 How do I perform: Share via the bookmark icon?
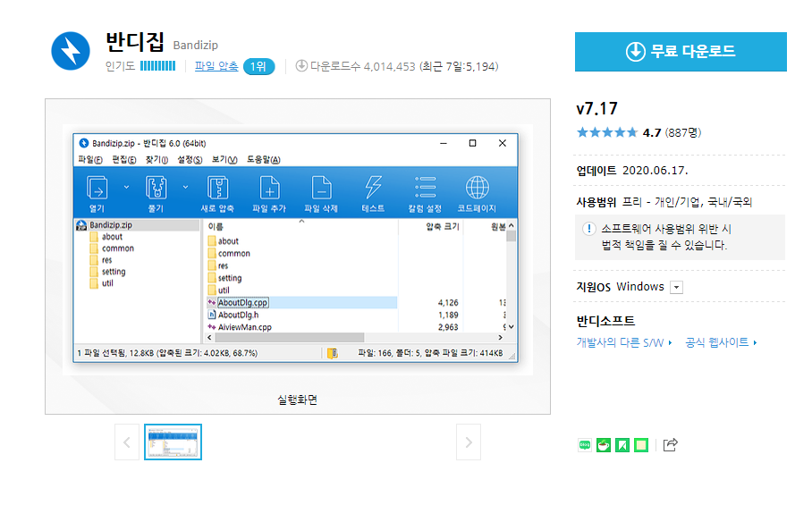coord(622,445)
